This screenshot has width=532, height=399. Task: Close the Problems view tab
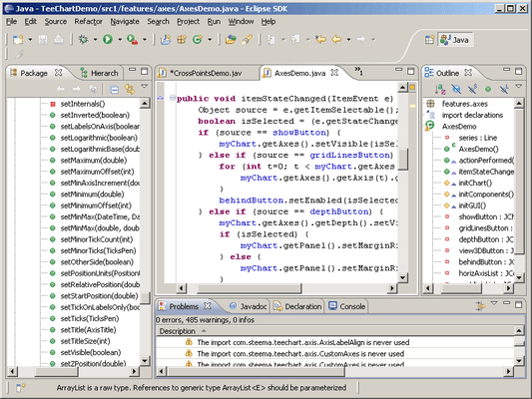coord(208,306)
